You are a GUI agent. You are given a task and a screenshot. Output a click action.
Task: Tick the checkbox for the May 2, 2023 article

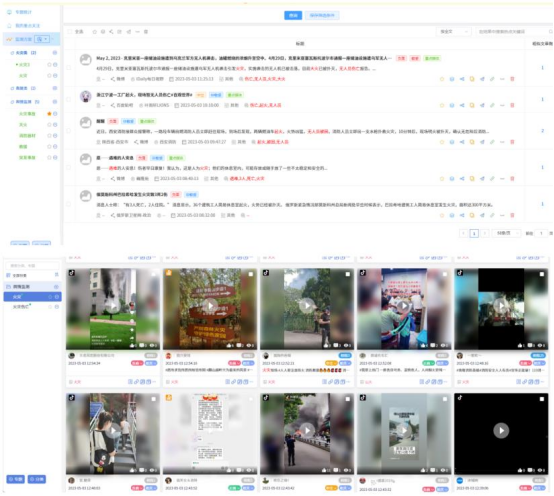[x=69, y=67]
